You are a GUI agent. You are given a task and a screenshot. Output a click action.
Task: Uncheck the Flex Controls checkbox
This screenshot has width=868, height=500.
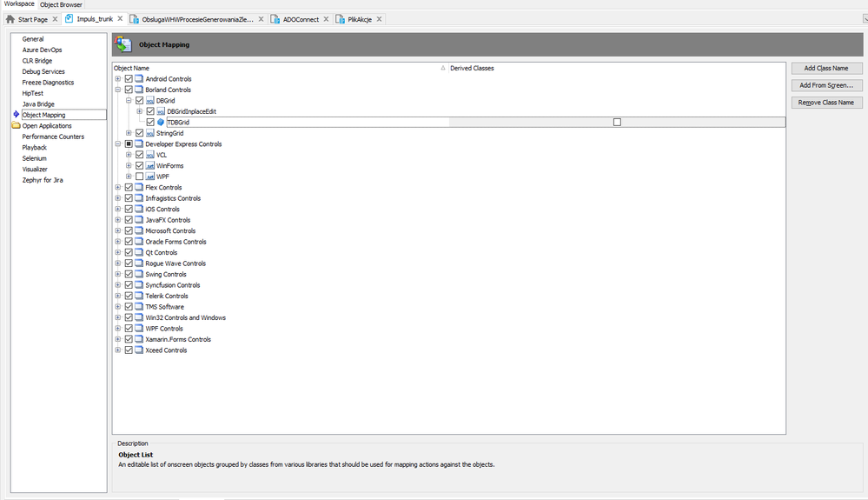pos(129,188)
